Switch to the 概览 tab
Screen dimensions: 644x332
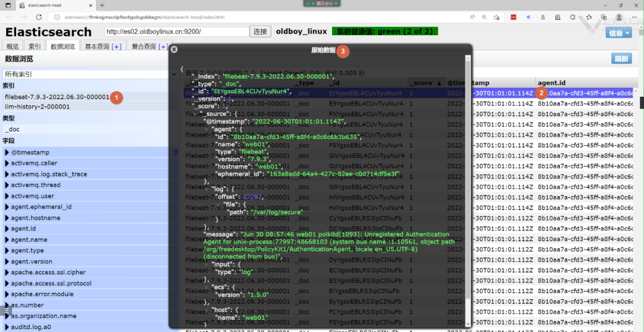coord(13,47)
